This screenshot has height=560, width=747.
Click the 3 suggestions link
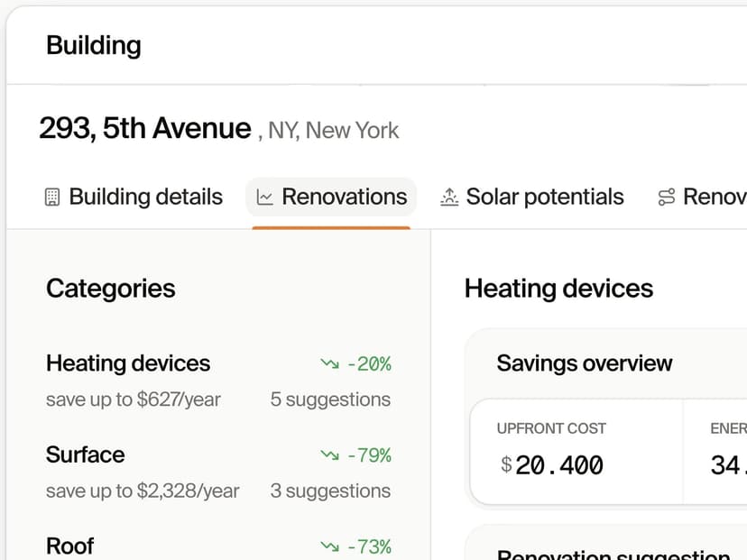[330, 491]
